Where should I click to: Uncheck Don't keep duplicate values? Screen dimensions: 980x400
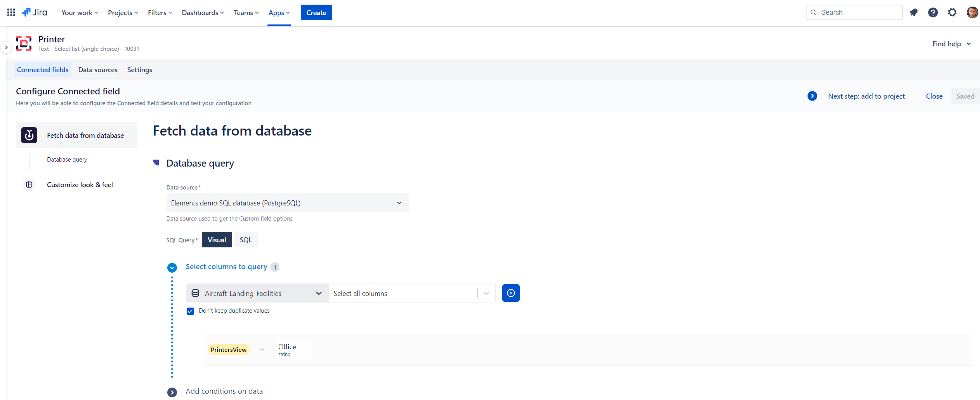(190, 311)
